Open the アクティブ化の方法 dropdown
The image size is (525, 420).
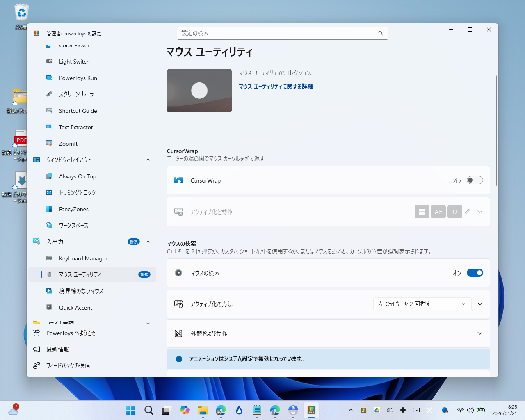(422, 304)
